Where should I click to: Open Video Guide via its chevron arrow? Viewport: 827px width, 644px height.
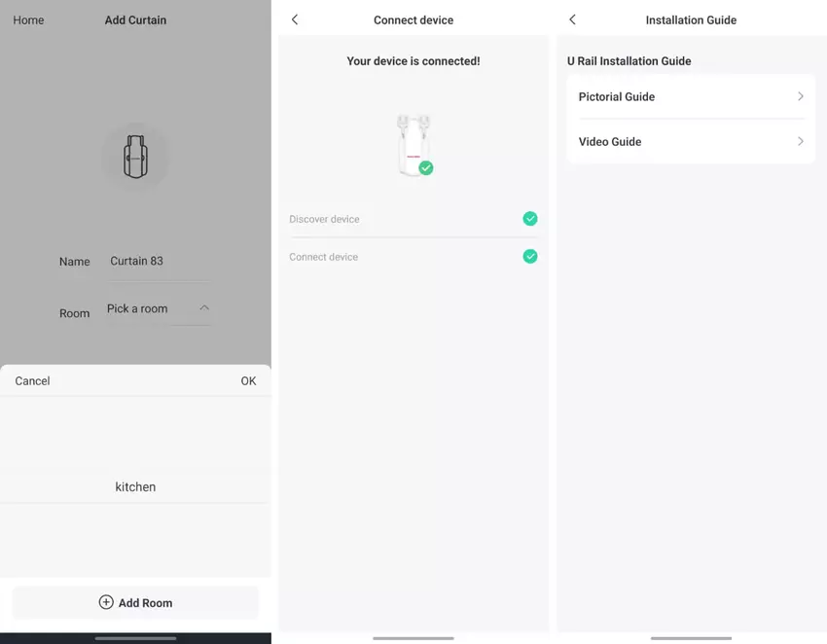point(800,141)
